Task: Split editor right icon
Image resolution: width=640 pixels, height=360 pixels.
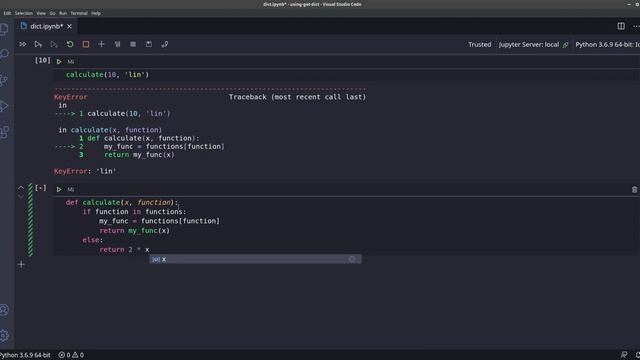Action: coord(621,26)
